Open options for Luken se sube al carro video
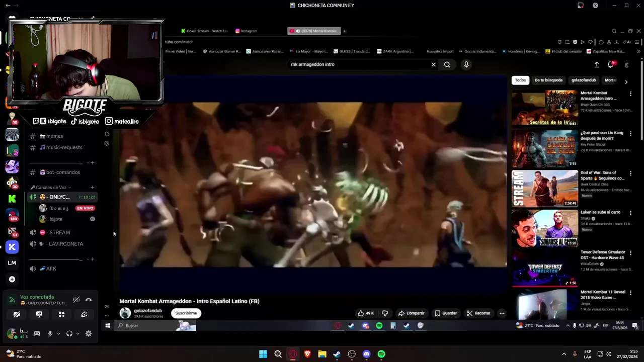The image size is (644, 362). (630, 213)
